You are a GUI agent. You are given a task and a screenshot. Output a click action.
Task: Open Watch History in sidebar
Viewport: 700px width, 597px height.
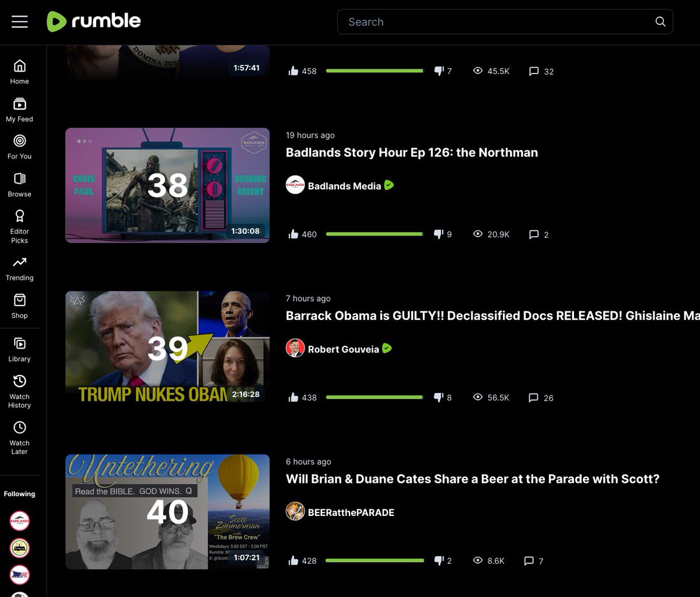19,391
